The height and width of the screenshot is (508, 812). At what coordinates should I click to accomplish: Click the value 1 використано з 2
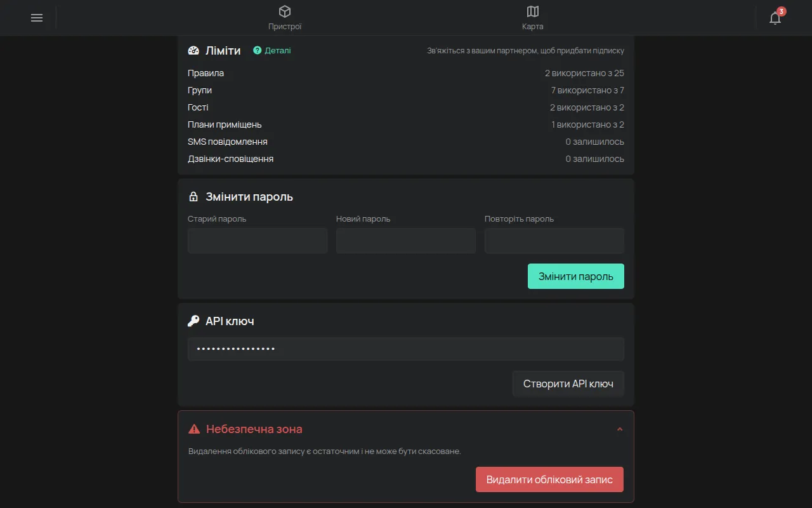pyautogui.click(x=587, y=124)
